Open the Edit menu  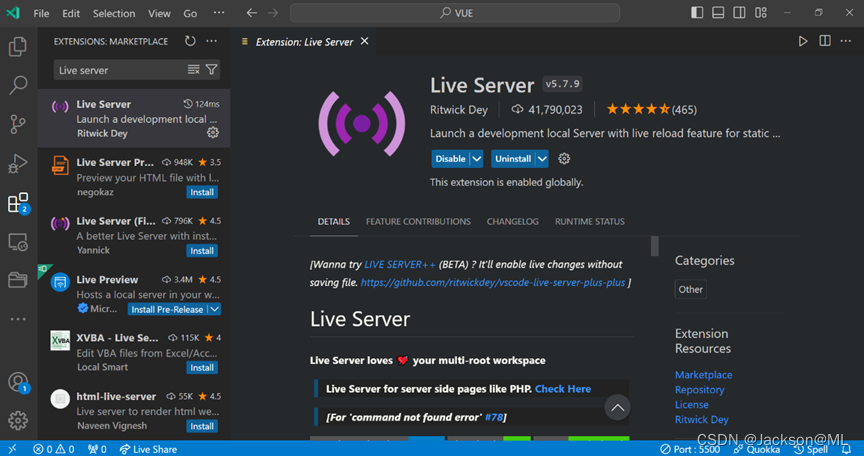(x=71, y=13)
